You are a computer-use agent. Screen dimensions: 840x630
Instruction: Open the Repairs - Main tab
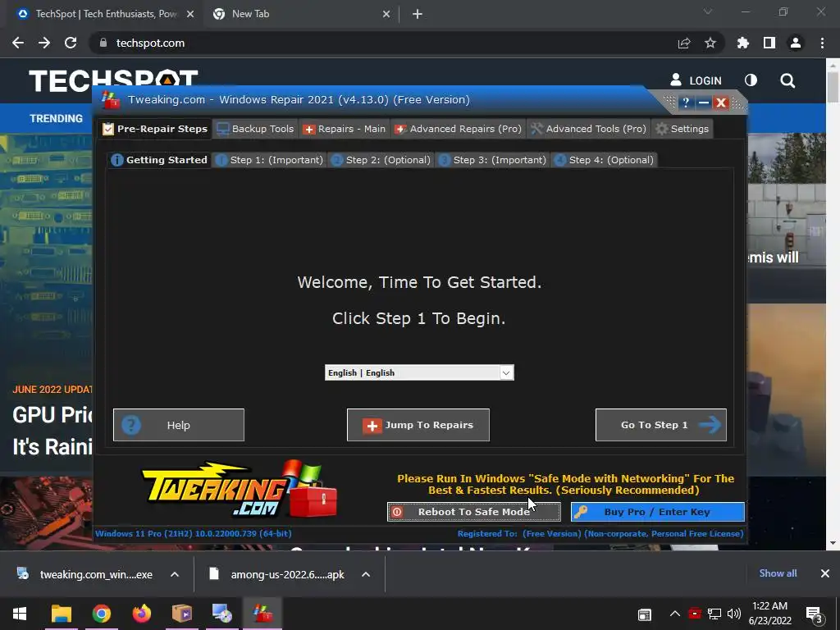coord(345,129)
